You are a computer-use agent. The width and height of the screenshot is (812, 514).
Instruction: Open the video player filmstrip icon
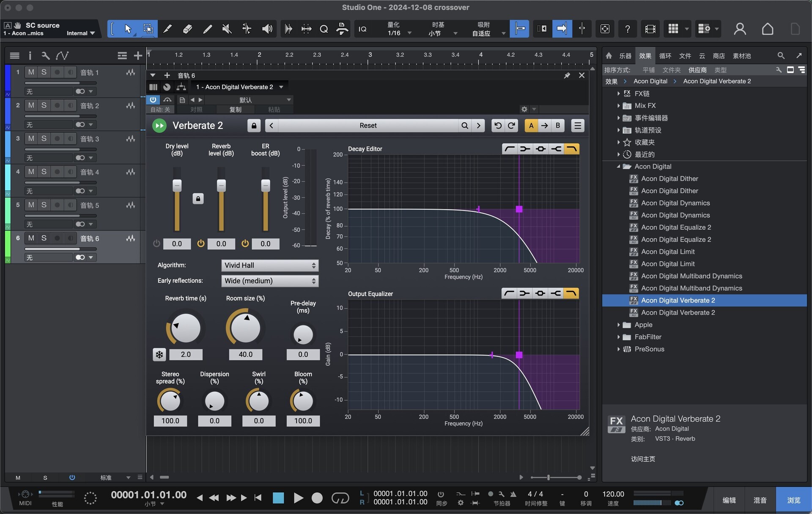(x=650, y=29)
